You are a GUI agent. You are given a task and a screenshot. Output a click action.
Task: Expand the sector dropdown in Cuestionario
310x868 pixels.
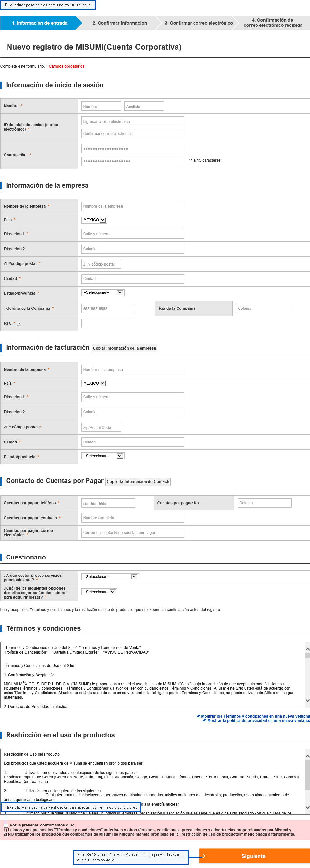[110, 577]
